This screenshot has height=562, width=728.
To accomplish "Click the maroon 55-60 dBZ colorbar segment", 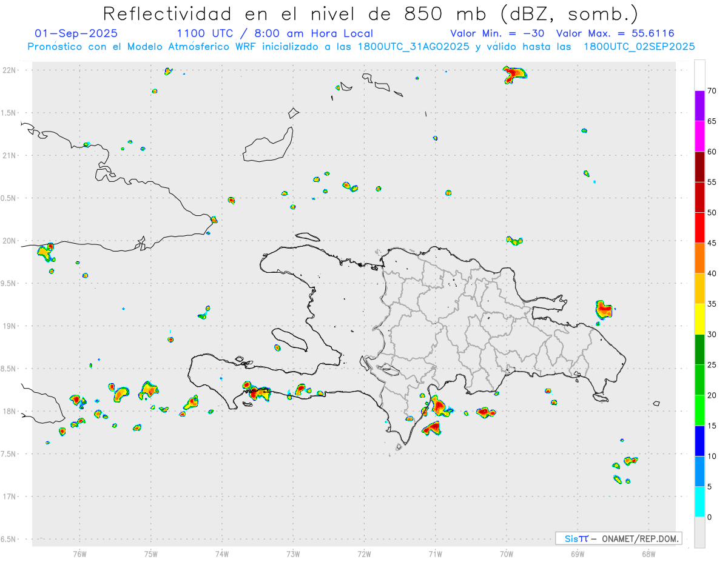I will [699, 167].
